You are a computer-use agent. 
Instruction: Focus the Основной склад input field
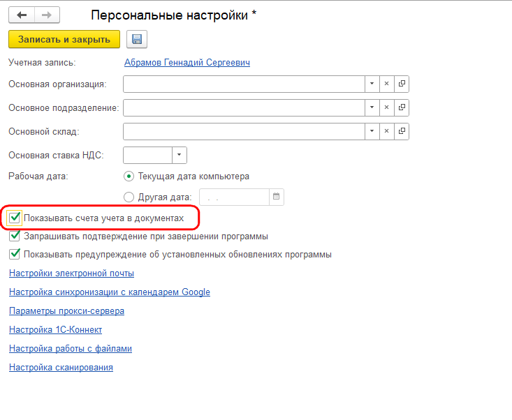click(x=244, y=131)
